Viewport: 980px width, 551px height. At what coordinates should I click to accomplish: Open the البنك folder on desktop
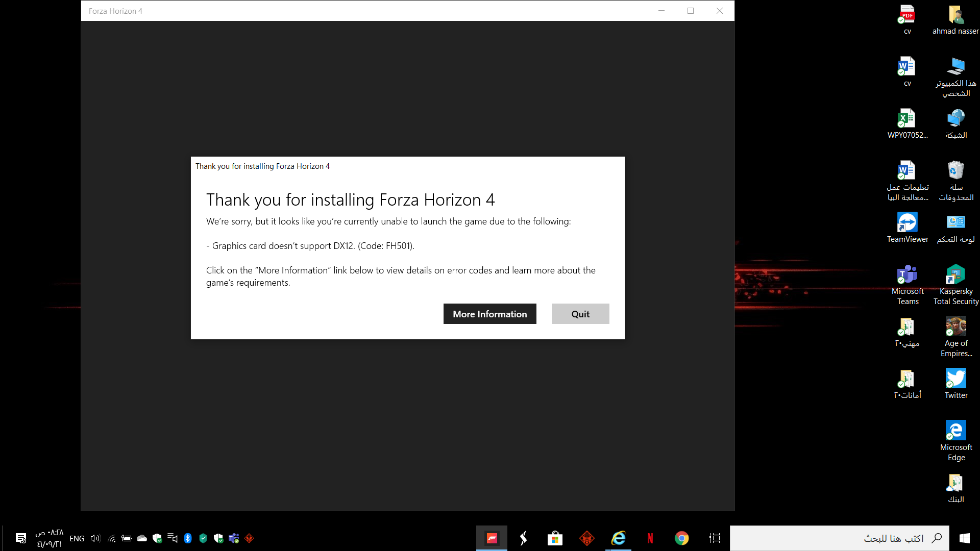coord(955,488)
